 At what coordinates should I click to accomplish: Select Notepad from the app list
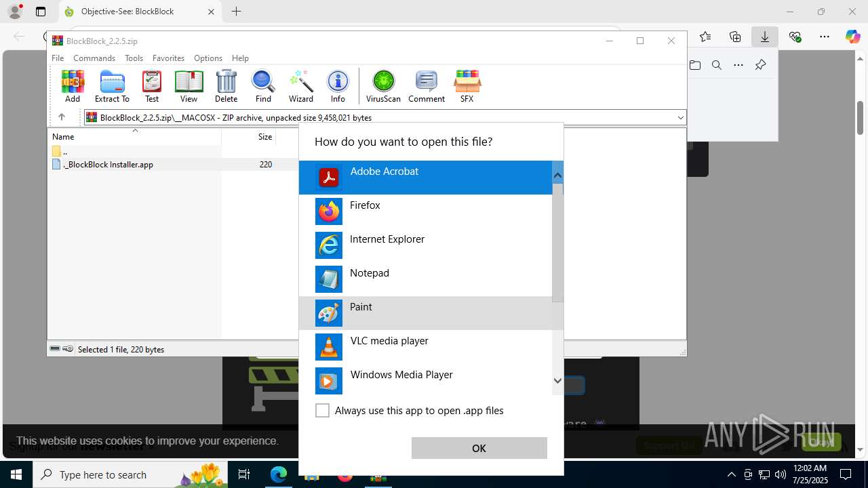pos(426,279)
